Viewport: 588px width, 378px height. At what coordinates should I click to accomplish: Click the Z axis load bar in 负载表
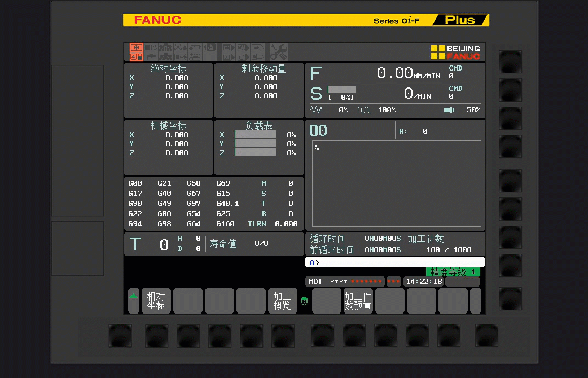click(x=256, y=152)
